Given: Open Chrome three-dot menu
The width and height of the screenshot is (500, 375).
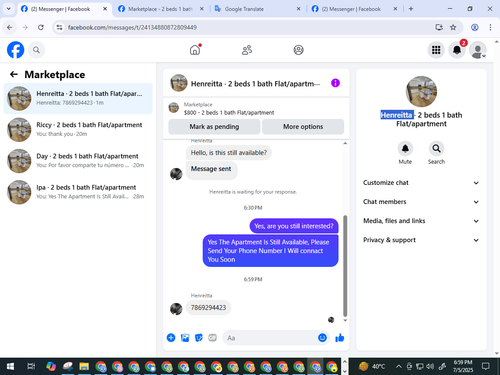Looking at the screenshot, I should coord(490,27).
